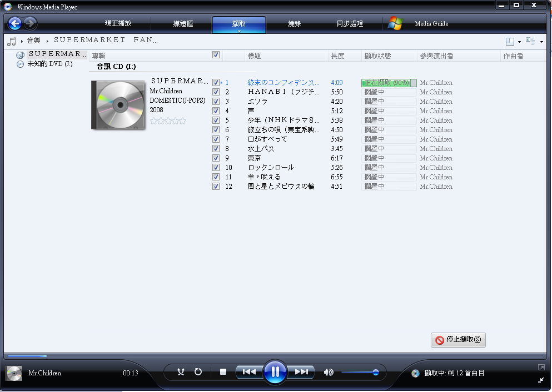Turn shuffle on
Viewport: 552px width, 392px height.
tap(181, 371)
